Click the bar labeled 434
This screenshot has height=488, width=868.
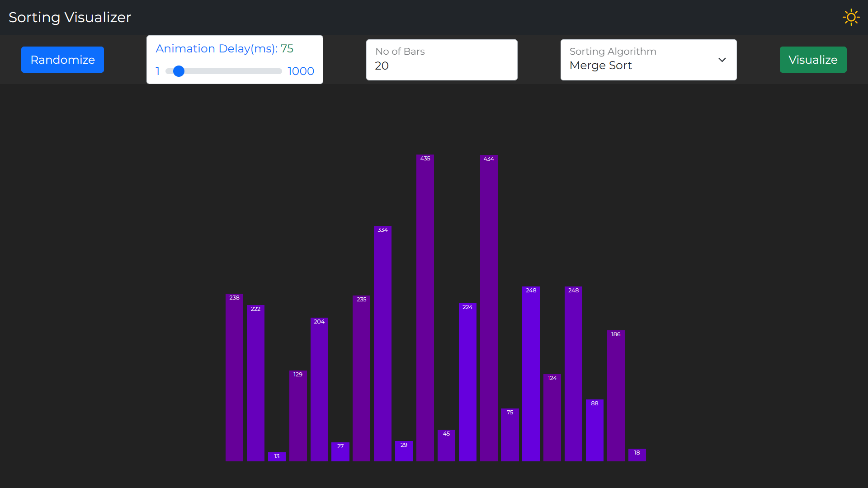point(489,307)
